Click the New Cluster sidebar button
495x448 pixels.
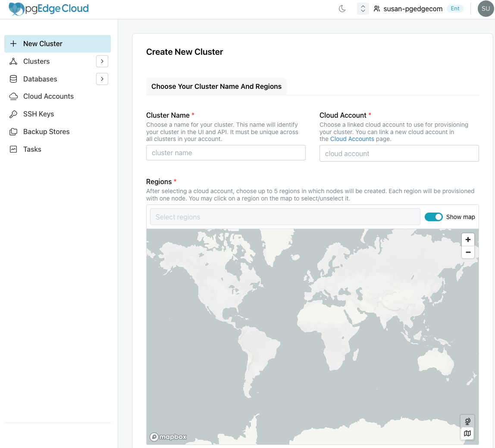click(x=57, y=44)
